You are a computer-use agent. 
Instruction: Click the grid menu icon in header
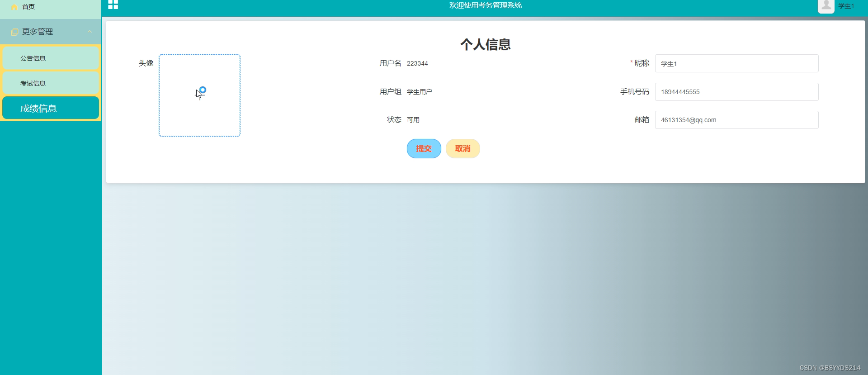tap(113, 5)
